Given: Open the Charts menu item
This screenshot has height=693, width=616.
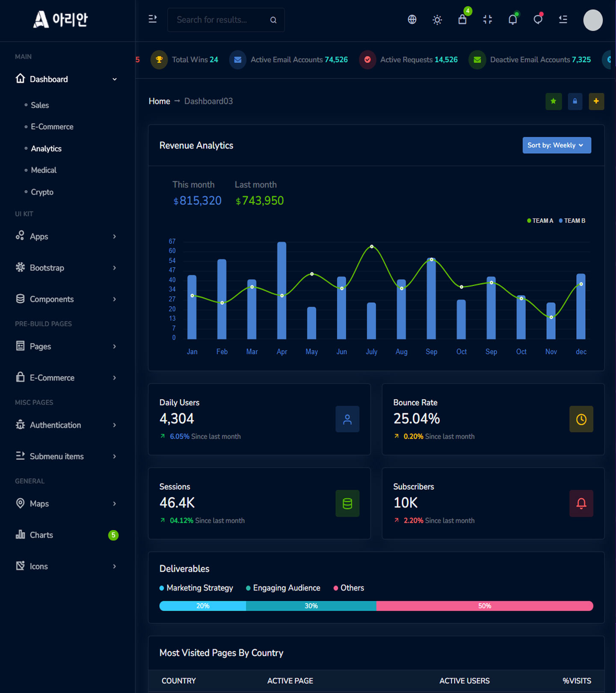Looking at the screenshot, I should tap(41, 535).
